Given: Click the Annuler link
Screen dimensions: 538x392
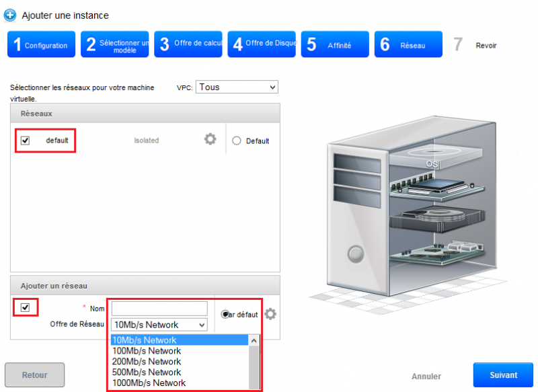Looking at the screenshot, I should click(426, 377).
